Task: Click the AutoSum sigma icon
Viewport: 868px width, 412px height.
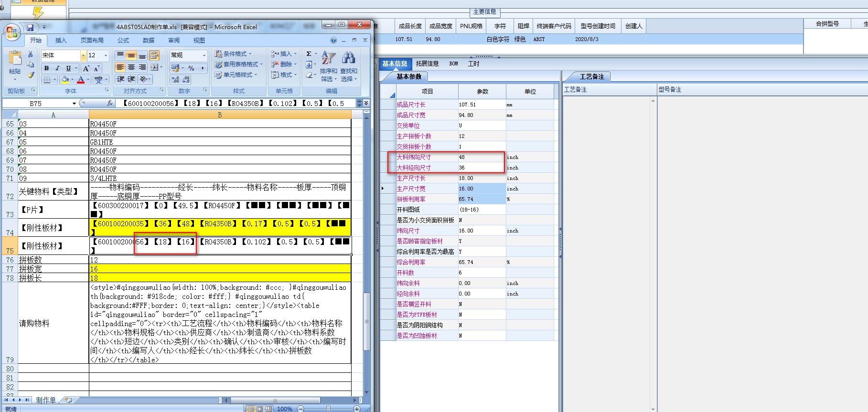Action: 309,54
